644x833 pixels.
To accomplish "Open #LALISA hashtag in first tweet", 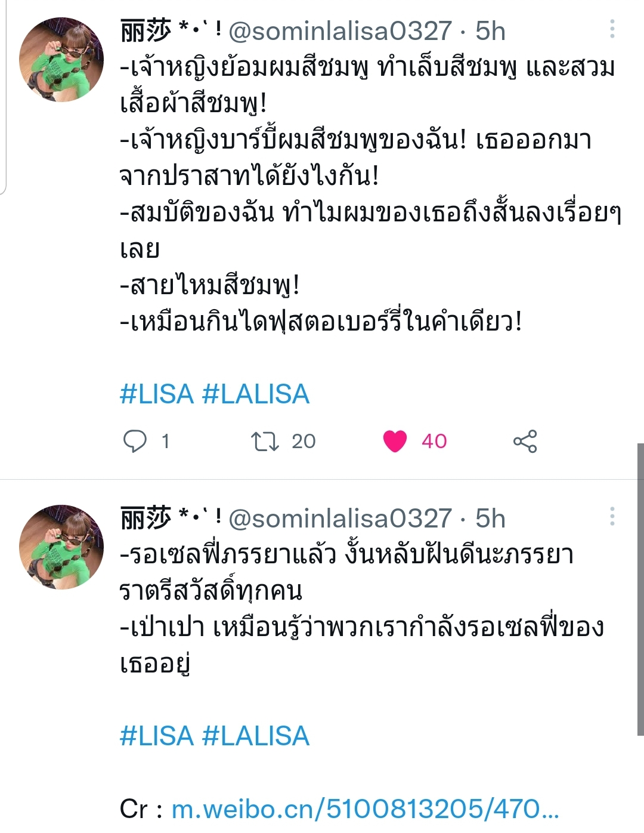I will pyautogui.click(x=256, y=394).
